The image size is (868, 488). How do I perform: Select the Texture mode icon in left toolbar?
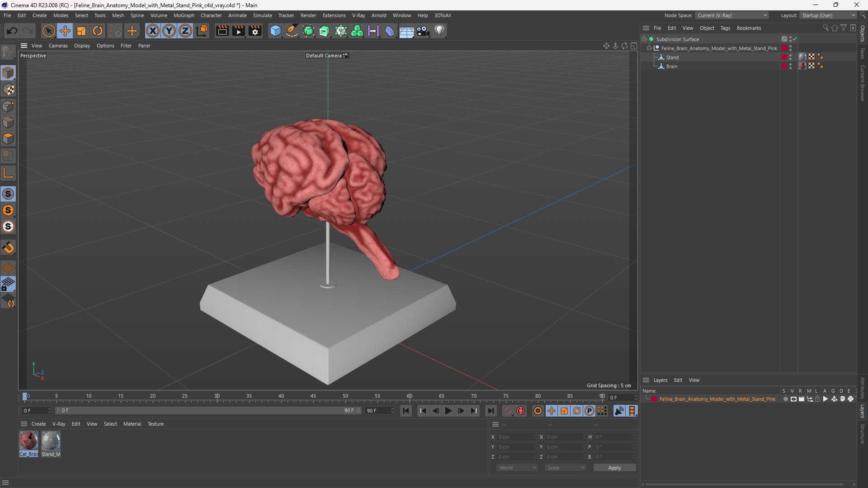tap(8, 89)
